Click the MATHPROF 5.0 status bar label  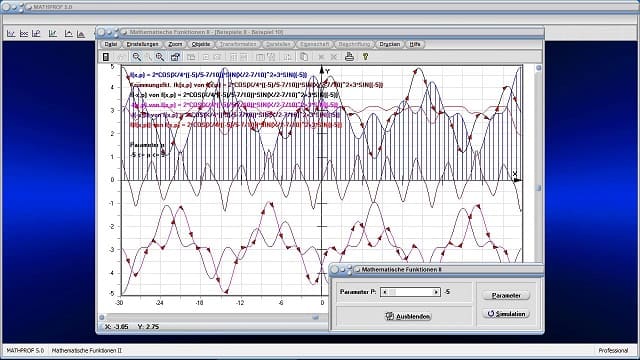(25, 350)
